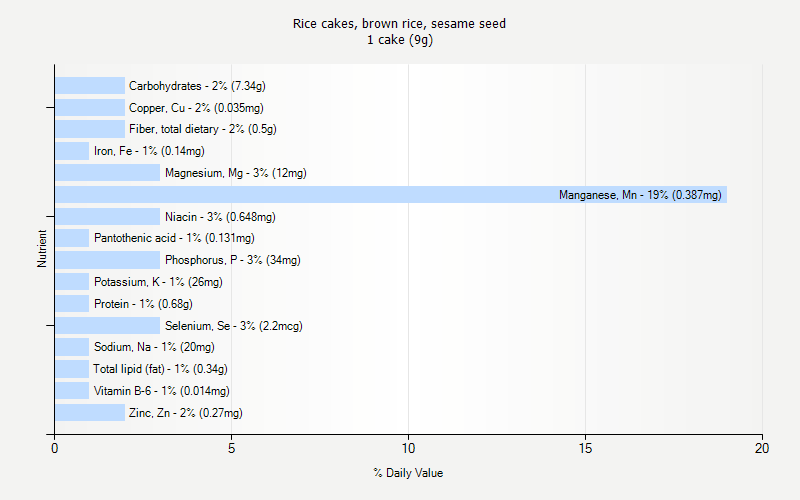Click the Manganese, Mn 19% bar
Screen dimensions: 800x500
(x=390, y=195)
